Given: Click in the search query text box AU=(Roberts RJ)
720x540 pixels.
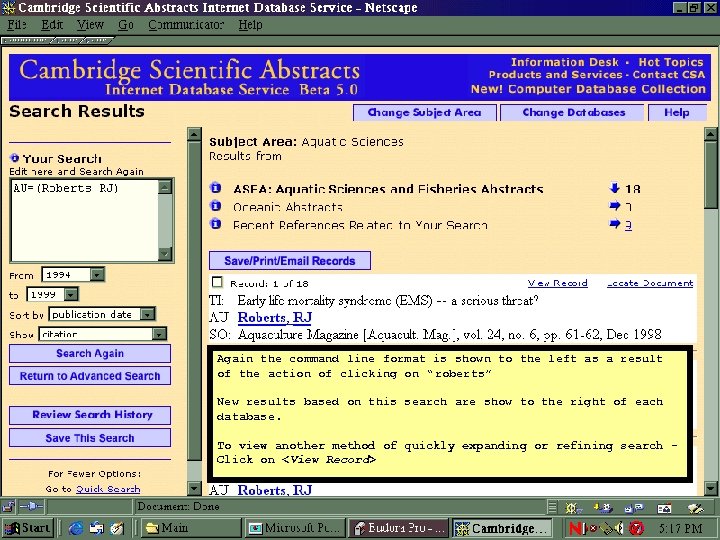Looking at the screenshot, I should coord(84,220).
